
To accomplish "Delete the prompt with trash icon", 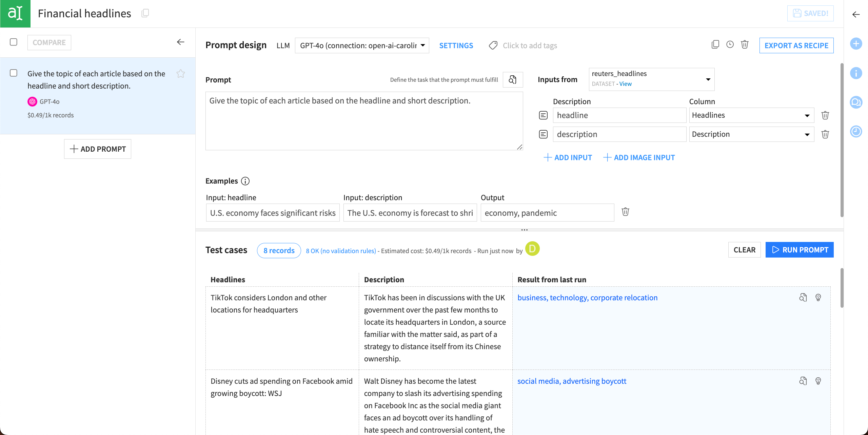I will pyautogui.click(x=745, y=44).
